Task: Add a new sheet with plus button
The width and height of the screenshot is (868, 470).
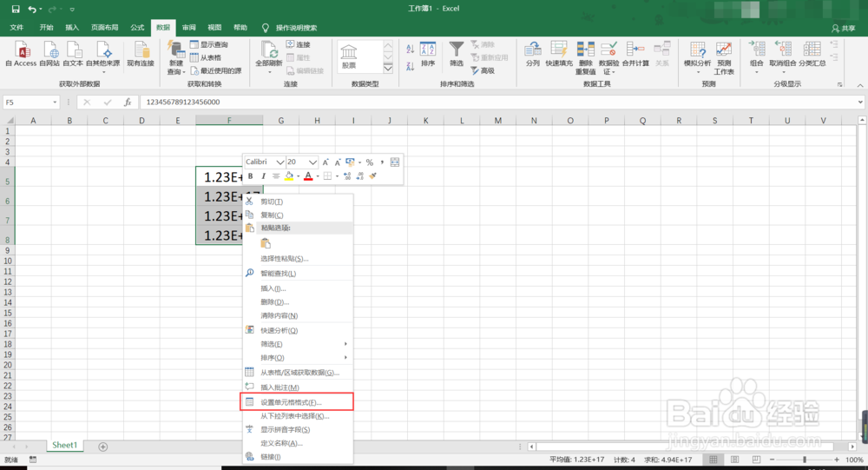Action: (103, 447)
